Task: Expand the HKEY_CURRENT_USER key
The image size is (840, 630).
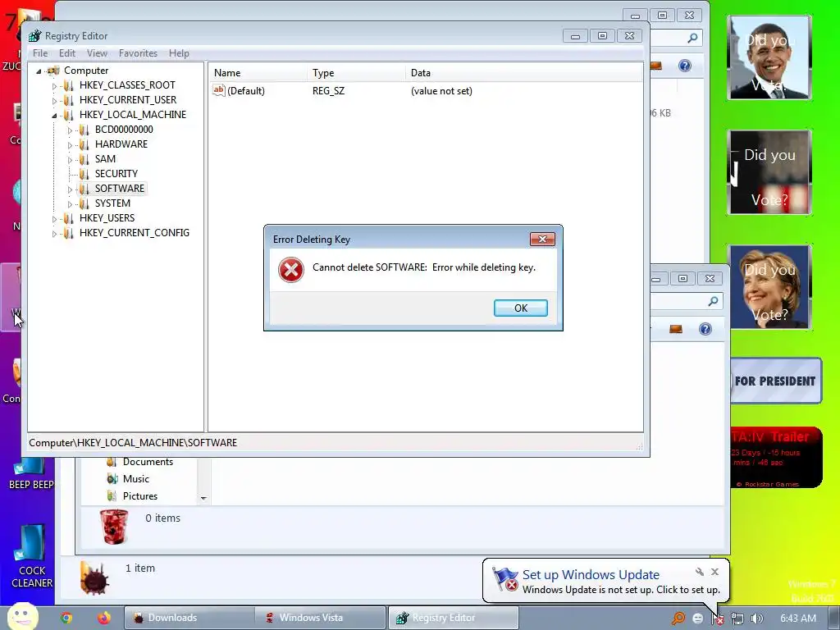Action: 54,100
